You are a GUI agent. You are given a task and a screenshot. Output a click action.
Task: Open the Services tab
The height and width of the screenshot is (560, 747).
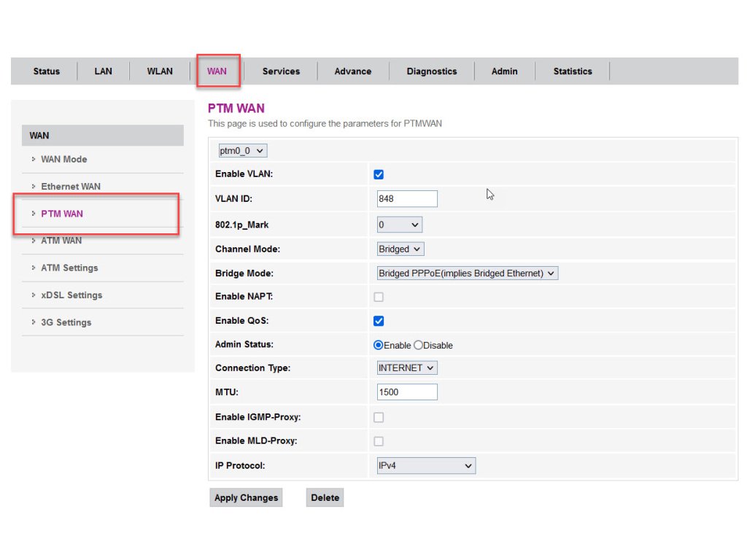(x=281, y=71)
